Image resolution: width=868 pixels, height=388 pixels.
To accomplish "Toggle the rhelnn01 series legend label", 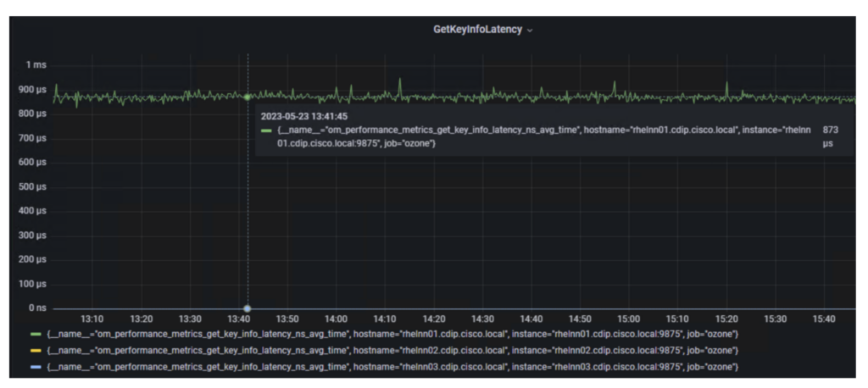I will pyautogui.click(x=390, y=335).
